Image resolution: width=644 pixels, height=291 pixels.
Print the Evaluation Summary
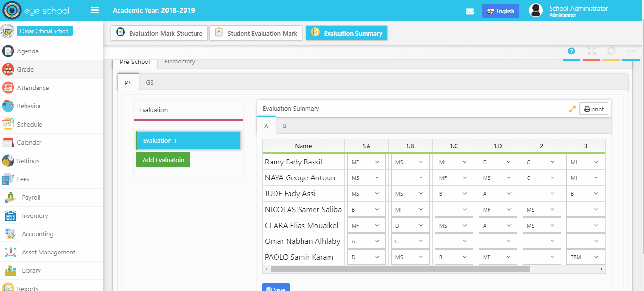click(x=594, y=109)
